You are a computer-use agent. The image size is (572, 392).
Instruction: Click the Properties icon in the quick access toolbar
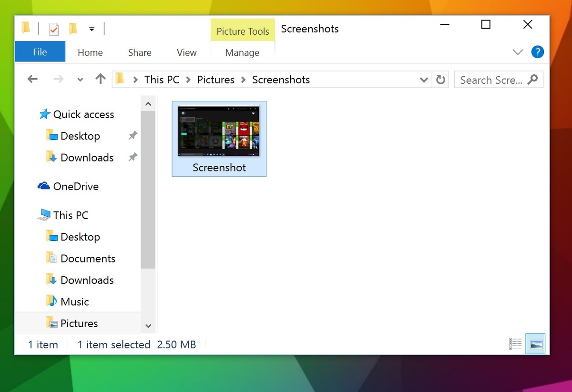(54, 29)
